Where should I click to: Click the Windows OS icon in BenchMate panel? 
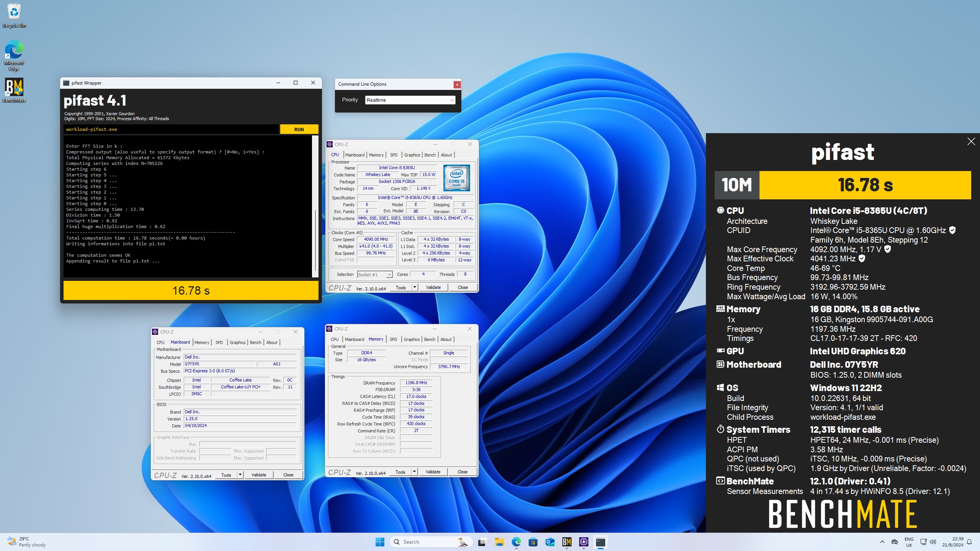[720, 388]
